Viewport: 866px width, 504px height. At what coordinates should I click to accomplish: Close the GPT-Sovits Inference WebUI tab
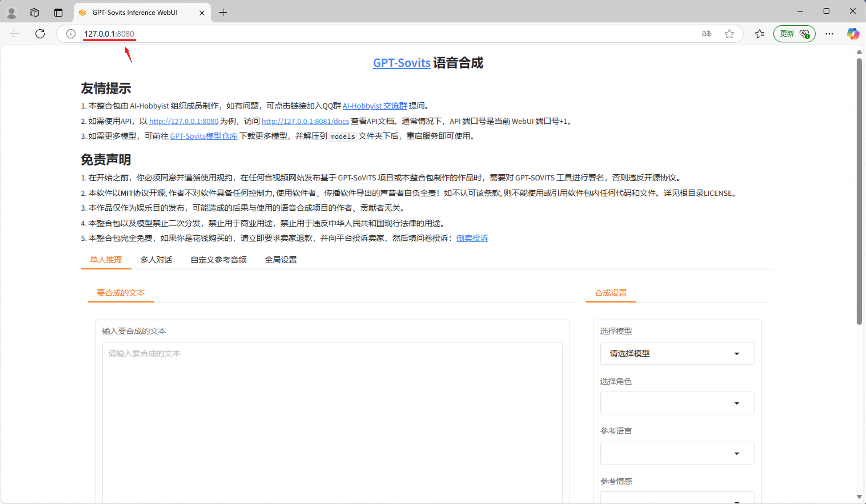tap(202, 13)
